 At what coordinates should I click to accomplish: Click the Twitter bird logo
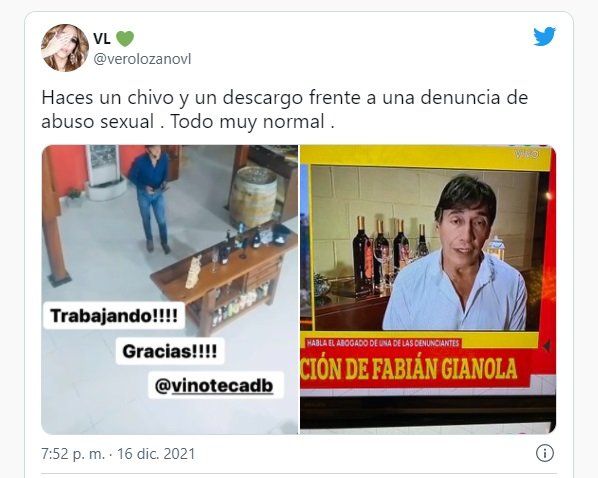click(544, 36)
